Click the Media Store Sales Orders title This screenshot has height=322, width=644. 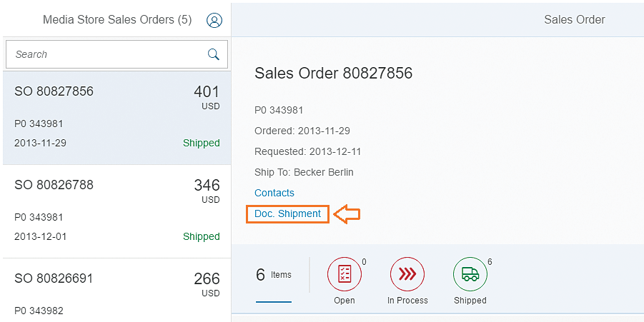(x=117, y=20)
